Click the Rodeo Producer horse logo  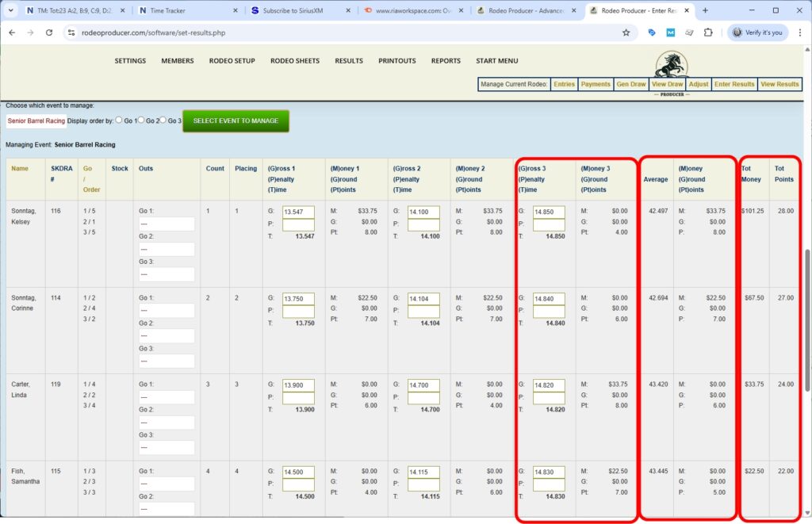coord(672,65)
